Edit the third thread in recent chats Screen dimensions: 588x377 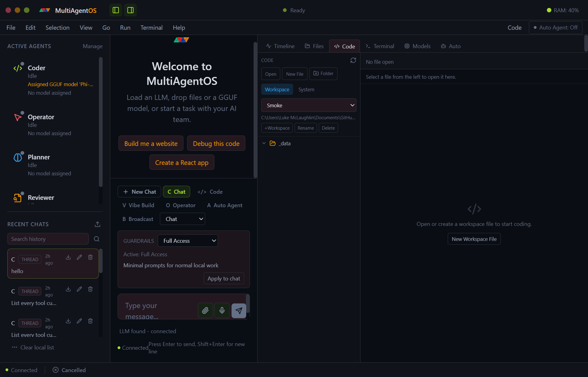tap(79, 321)
